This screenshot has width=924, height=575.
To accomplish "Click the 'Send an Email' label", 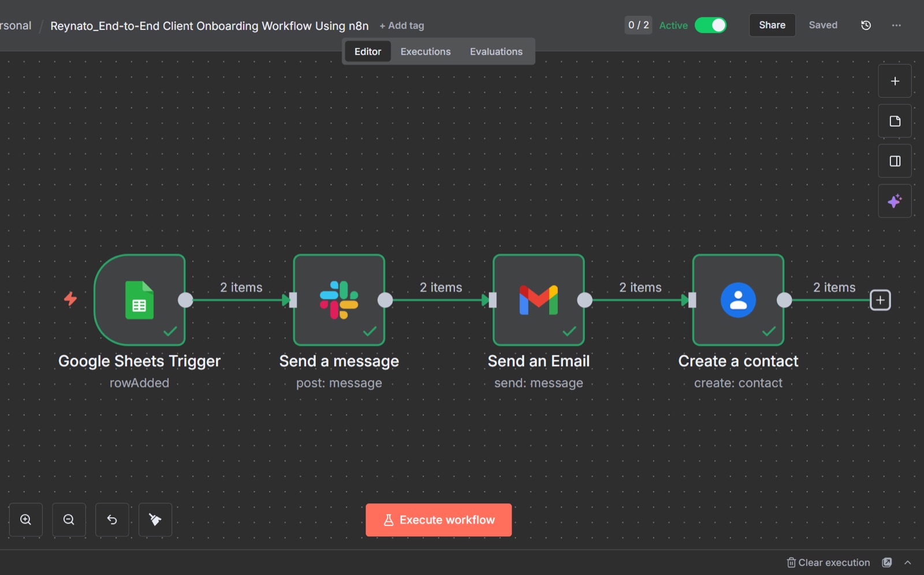I will click(x=539, y=361).
